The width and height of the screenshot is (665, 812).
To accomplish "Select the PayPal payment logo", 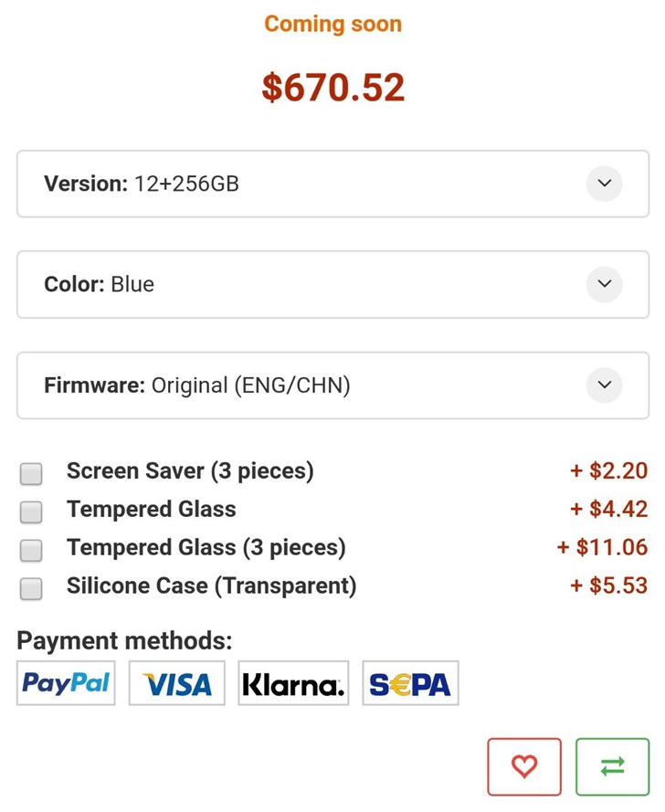I will (66, 683).
